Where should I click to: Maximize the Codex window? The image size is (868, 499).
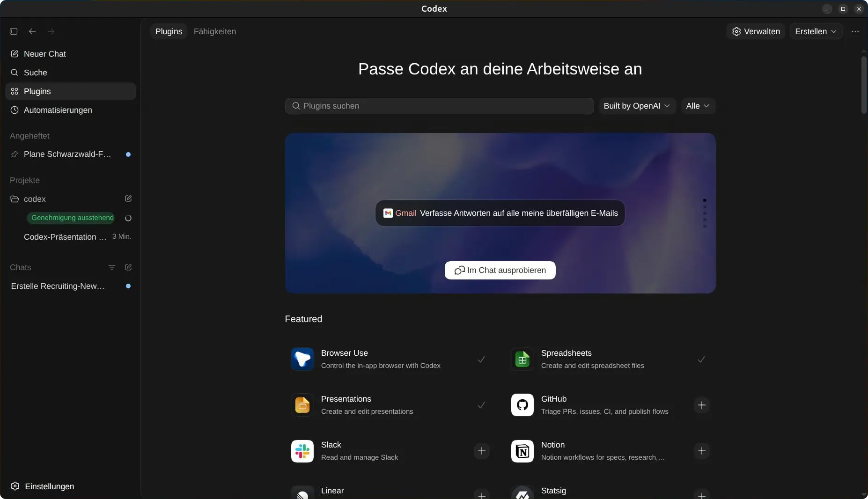pyautogui.click(x=843, y=9)
